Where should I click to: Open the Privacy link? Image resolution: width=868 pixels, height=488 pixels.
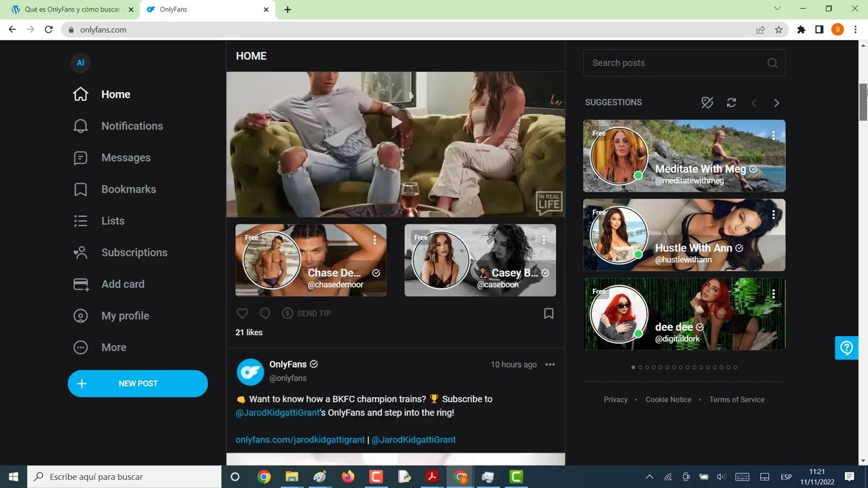[616, 400]
